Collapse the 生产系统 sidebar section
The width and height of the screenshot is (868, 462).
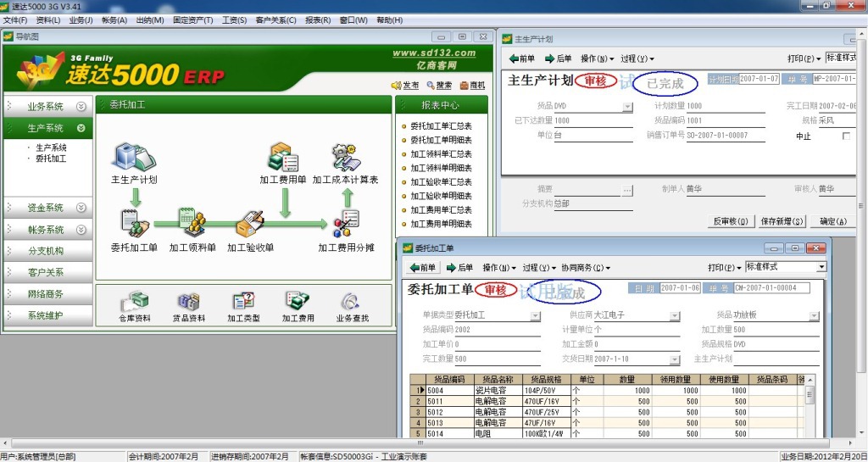pyautogui.click(x=81, y=128)
